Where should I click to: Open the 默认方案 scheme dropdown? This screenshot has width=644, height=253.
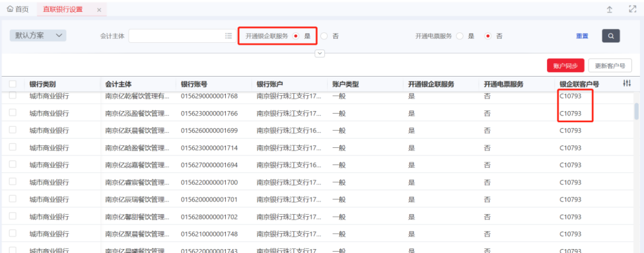[x=38, y=35]
